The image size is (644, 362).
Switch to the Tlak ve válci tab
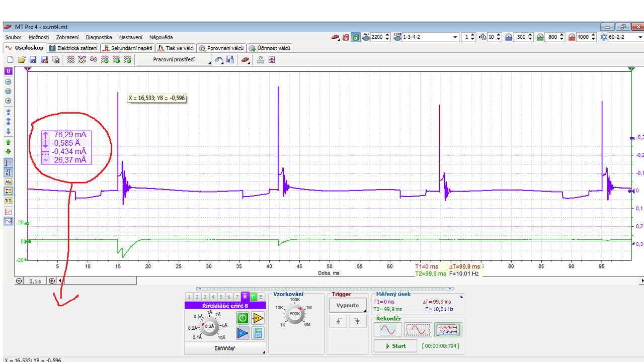[175, 48]
